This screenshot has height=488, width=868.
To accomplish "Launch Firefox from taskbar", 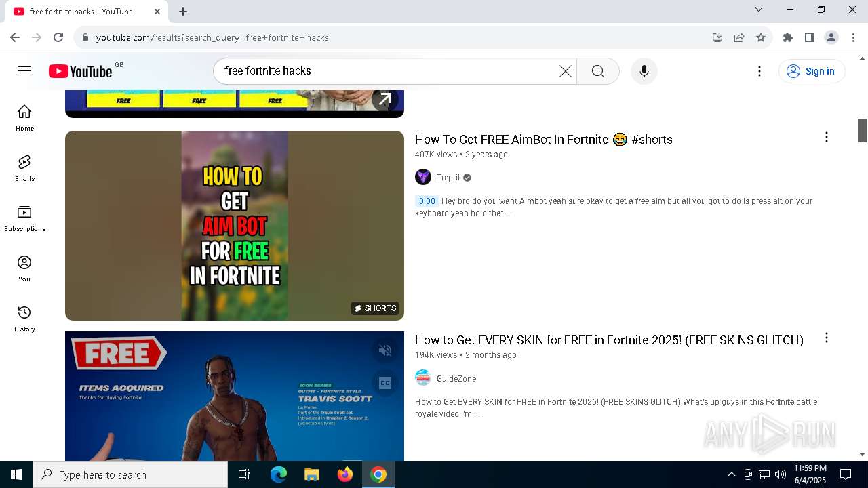I will tap(345, 474).
